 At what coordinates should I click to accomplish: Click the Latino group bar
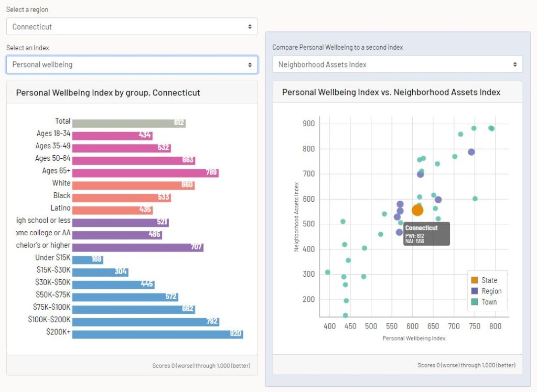point(112,210)
